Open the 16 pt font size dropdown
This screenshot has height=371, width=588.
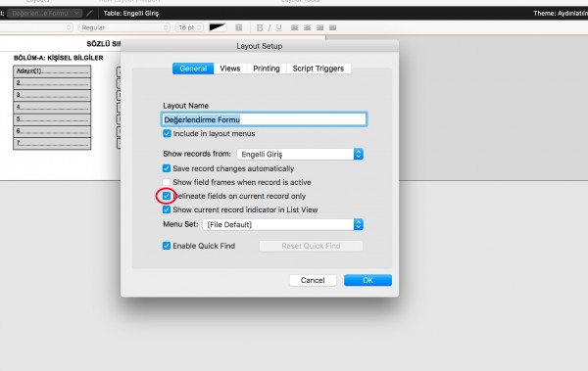tap(189, 27)
